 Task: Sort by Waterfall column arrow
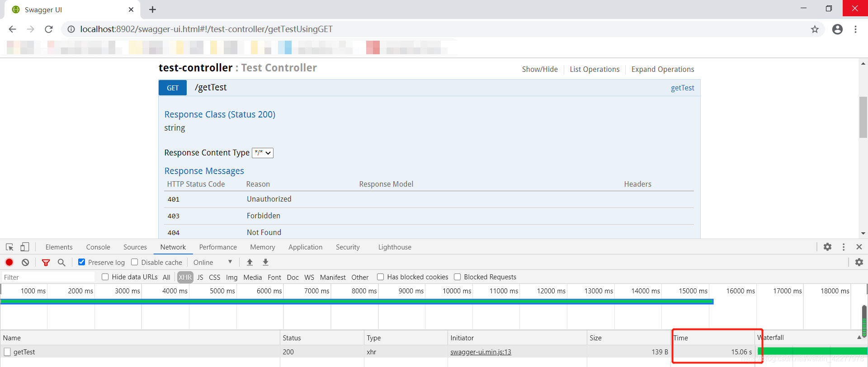coord(859,338)
